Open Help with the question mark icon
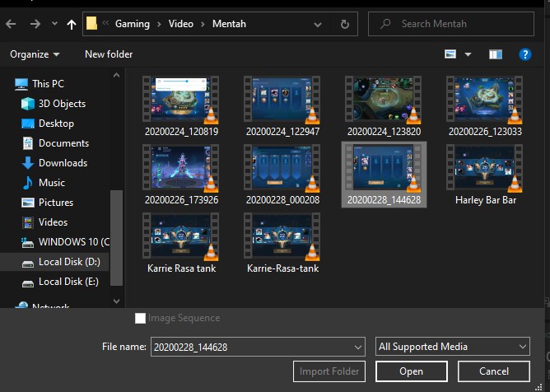This screenshot has height=392, width=550. [524, 54]
